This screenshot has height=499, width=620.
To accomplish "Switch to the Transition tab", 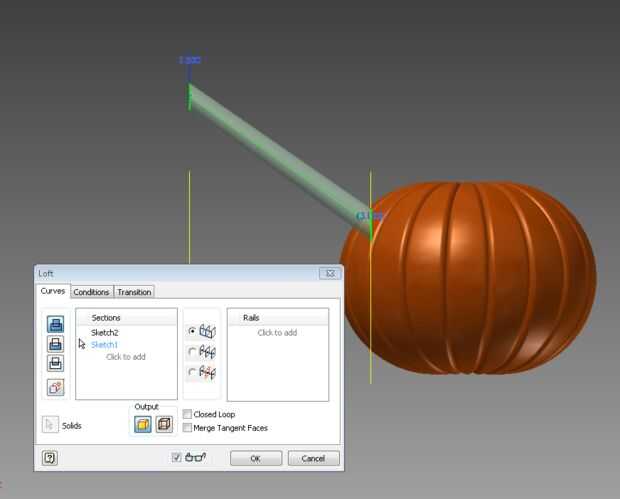I will pyautogui.click(x=134, y=292).
